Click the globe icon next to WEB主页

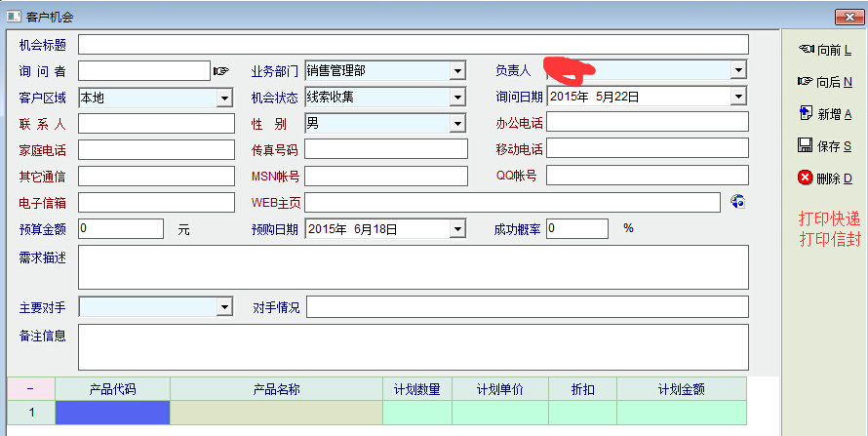pyautogui.click(x=738, y=202)
